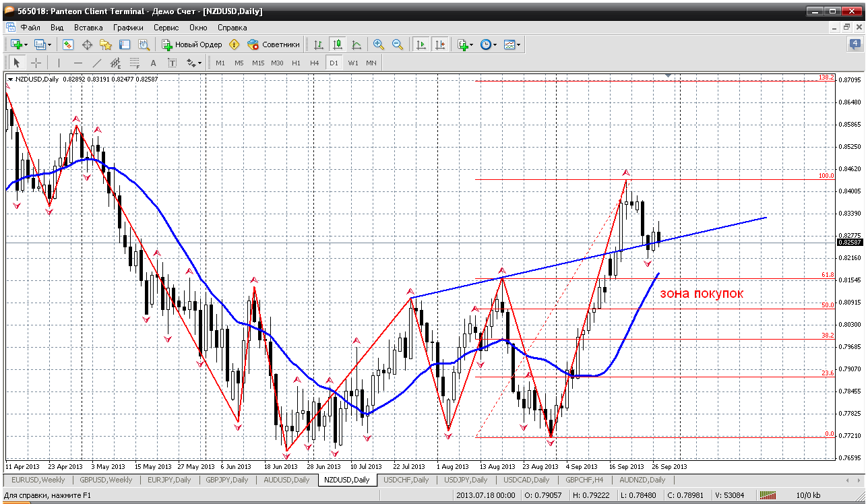Select the D1 daily timeframe
Viewport: 868px width, 504px height.
tap(334, 63)
